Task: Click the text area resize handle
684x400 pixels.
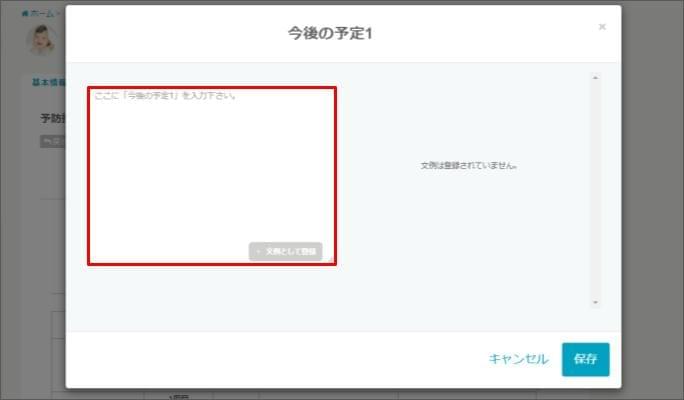Action: click(330, 259)
